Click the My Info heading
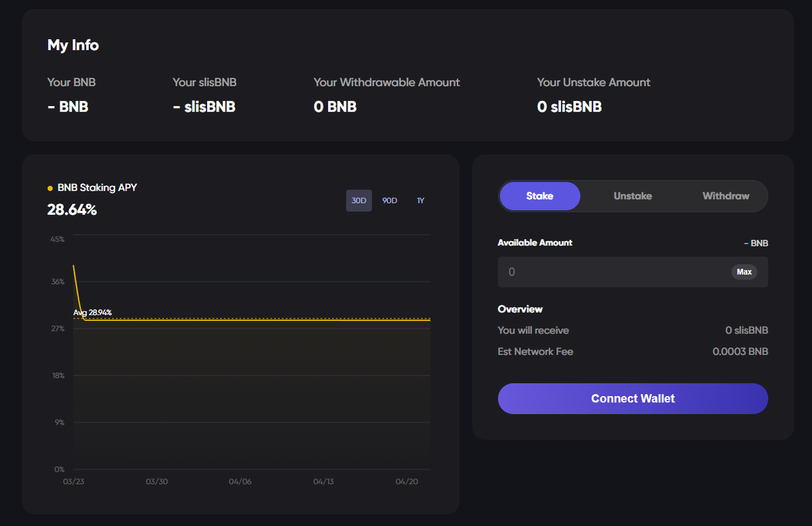The width and height of the screenshot is (812, 526). click(x=73, y=45)
